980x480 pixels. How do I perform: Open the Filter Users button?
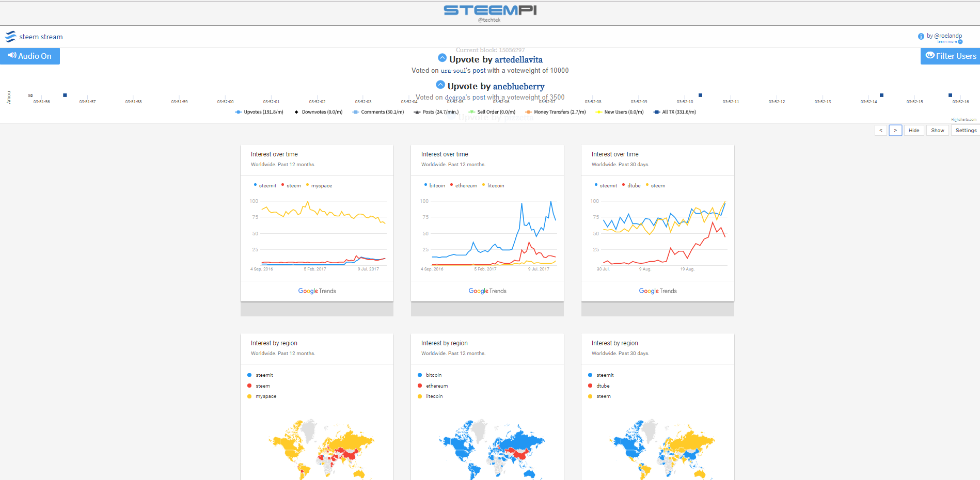(x=950, y=56)
